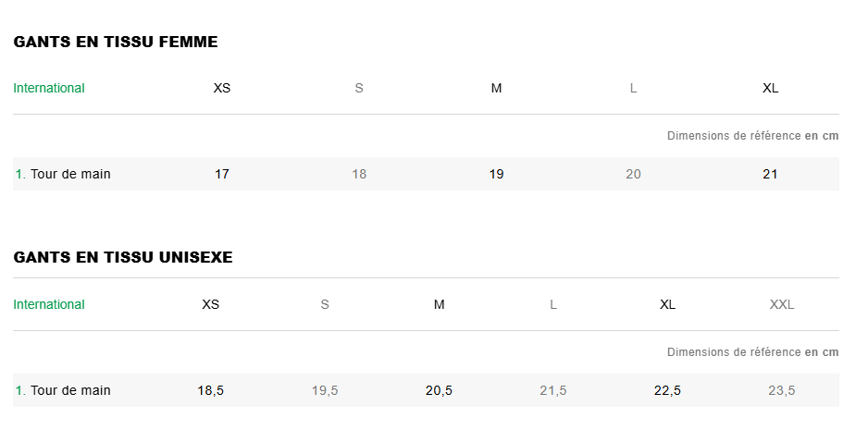Image resolution: width=868 pixels, height=430 pixels.
Task: Click Tour de main label in unisex table
Action: click(70, 390)
